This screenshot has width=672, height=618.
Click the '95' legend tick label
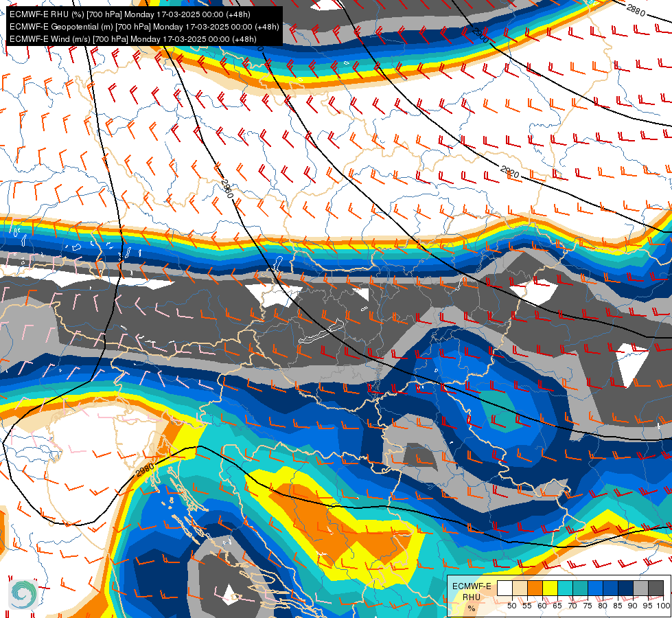[x=647, y=606]
